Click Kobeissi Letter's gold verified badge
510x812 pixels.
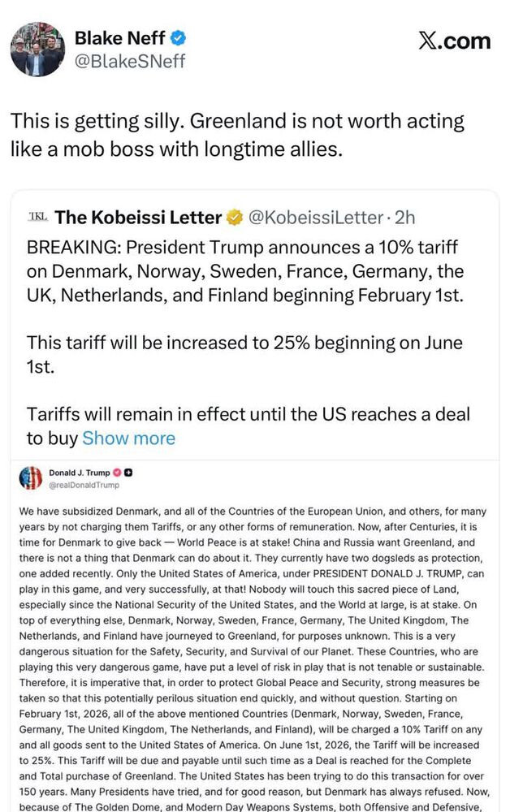pyautogui.click(x=236, y=218)
